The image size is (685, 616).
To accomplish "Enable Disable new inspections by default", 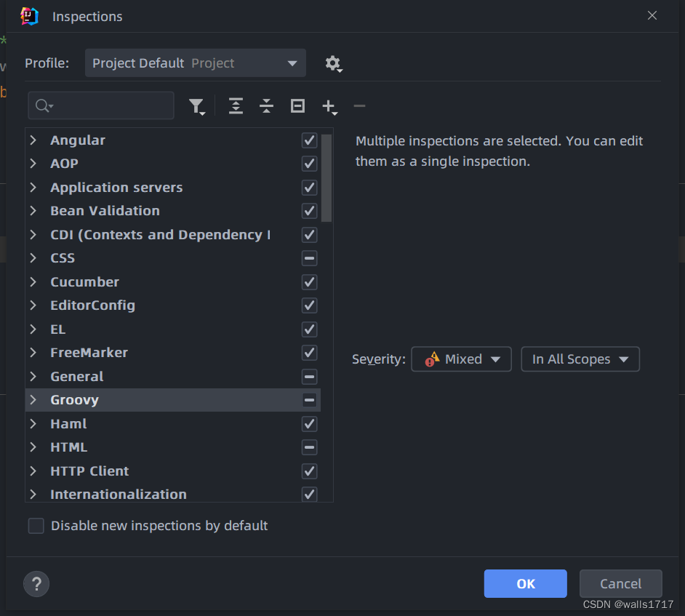I will coord(36,526).
